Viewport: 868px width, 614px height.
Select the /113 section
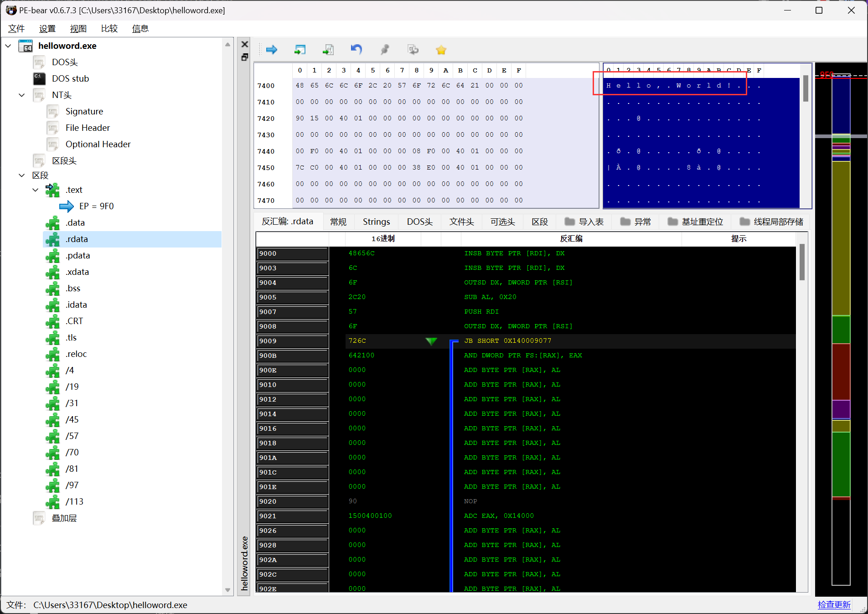74,501
